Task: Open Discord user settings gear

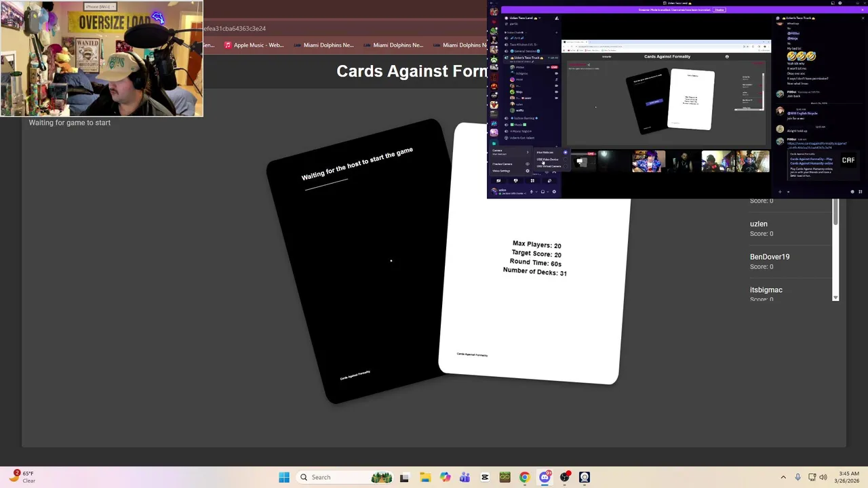Action: click(x=554, y=192)
